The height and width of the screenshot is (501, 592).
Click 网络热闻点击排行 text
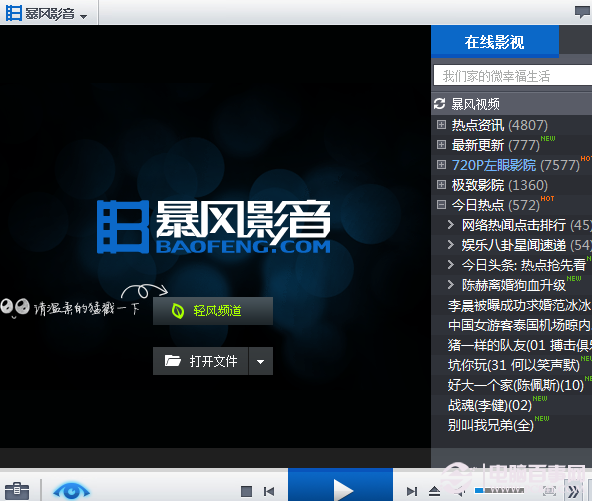coord(514,225)
